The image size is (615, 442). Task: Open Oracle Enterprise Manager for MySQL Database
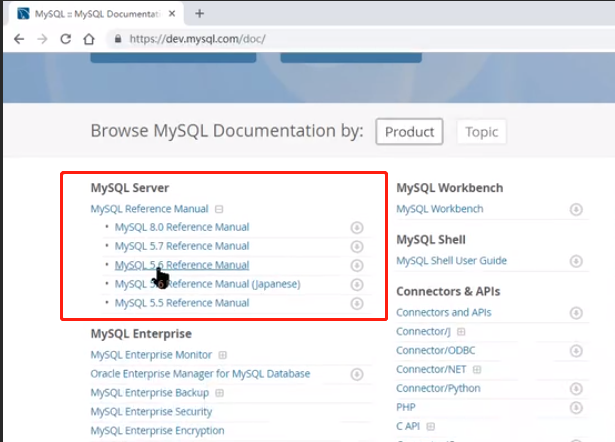[200, 373]
